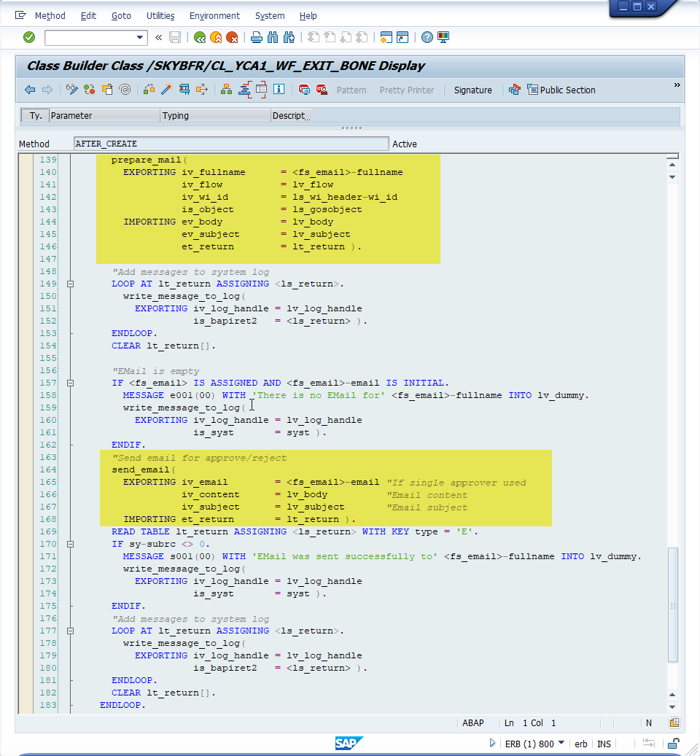
Task: Toggle the INS insert mode indicator
Action: [604, 744]
